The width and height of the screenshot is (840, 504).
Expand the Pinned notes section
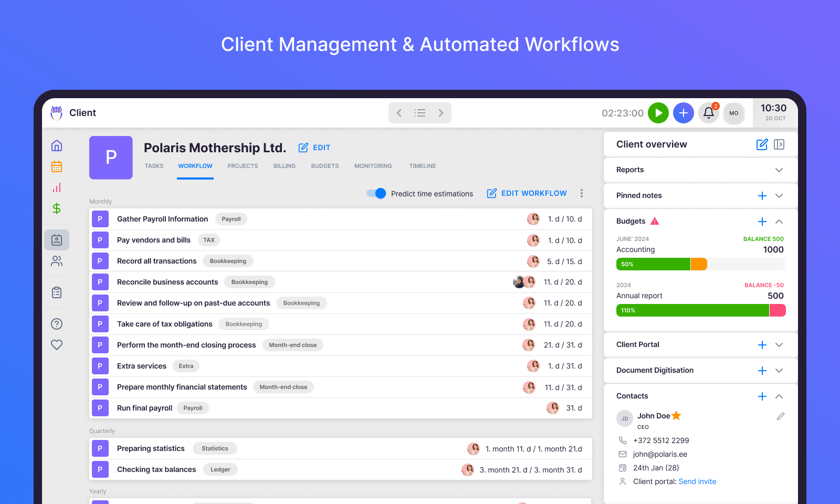pos(779,195)
